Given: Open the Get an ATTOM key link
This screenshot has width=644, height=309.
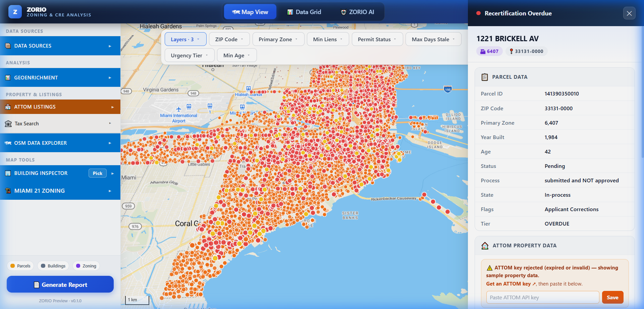Looking at the screenshot, I should click(511, 284).
